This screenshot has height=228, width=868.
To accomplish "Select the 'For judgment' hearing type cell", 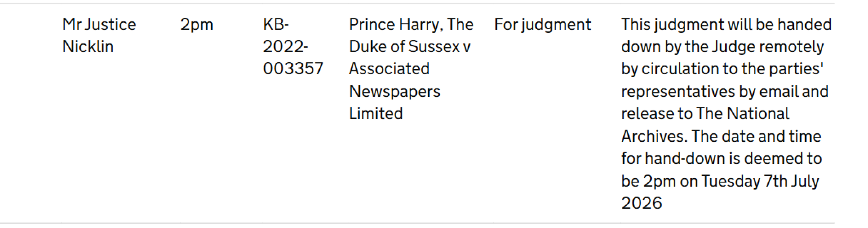I will (x=542, y=25).
